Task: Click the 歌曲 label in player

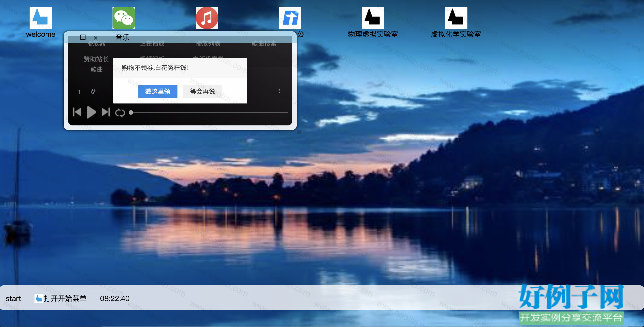Action: coord(97,69)
